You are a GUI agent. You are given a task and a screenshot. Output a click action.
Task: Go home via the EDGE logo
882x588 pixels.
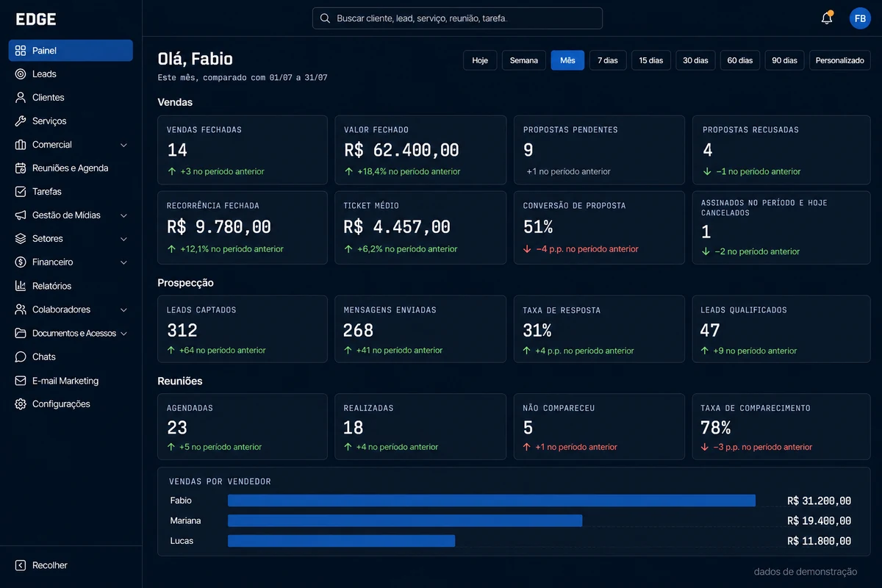36,19
